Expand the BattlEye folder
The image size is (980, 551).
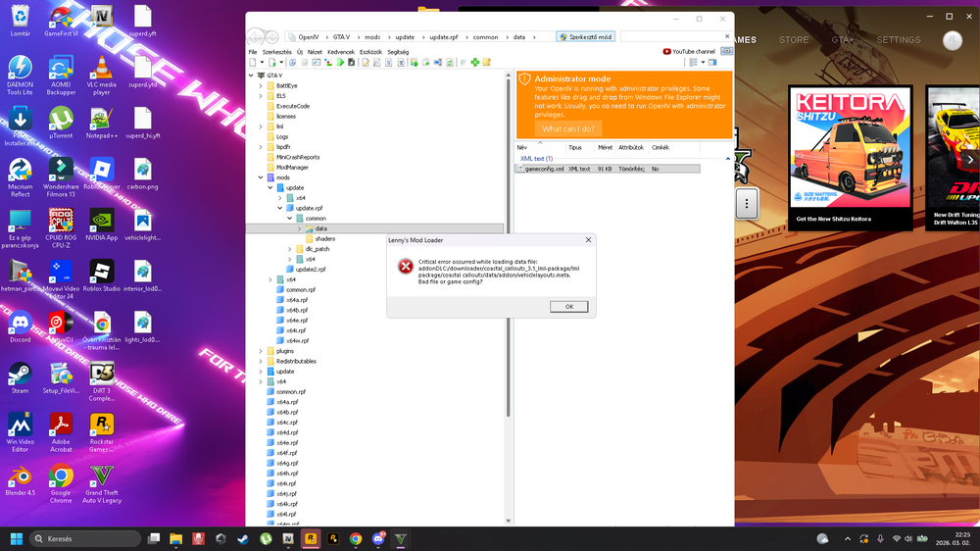click(262, 85)
